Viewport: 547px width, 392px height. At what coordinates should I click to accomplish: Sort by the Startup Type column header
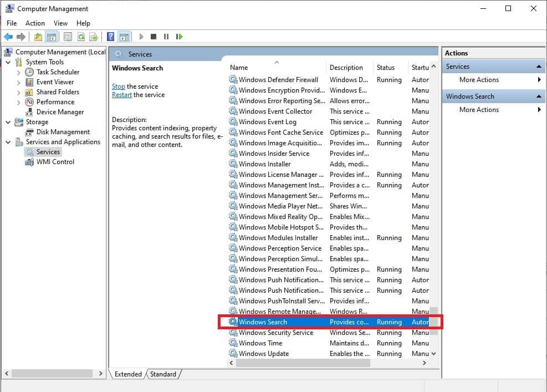[x=420, y=68]
